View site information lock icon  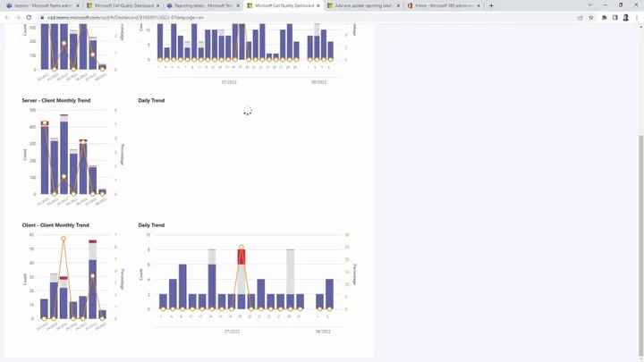coord(42,18)
